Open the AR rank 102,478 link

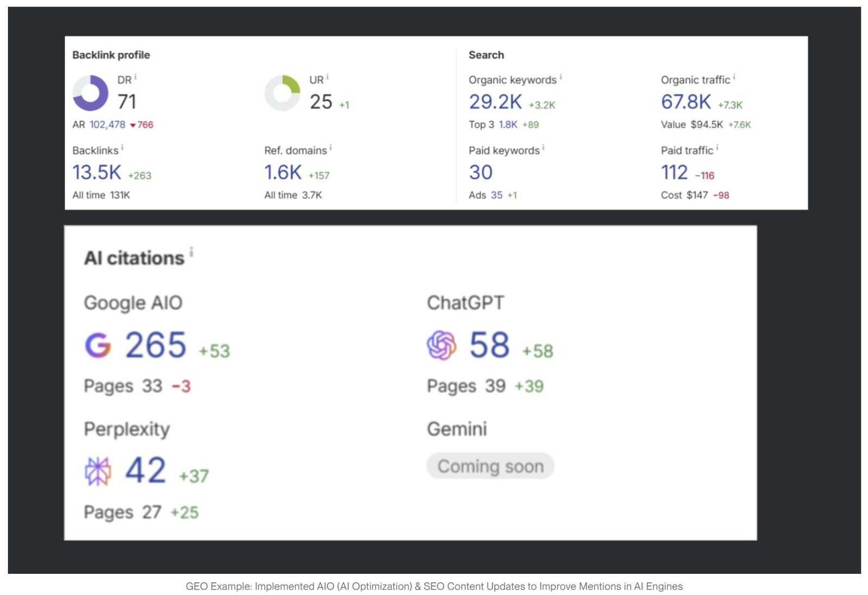tap(106, 124)
